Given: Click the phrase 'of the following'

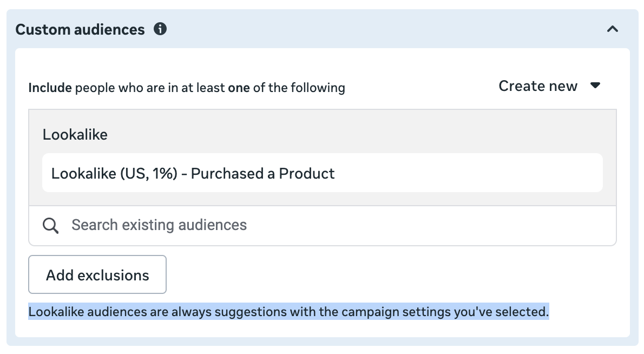Looking at the screenshot, I should click(299, 88).
